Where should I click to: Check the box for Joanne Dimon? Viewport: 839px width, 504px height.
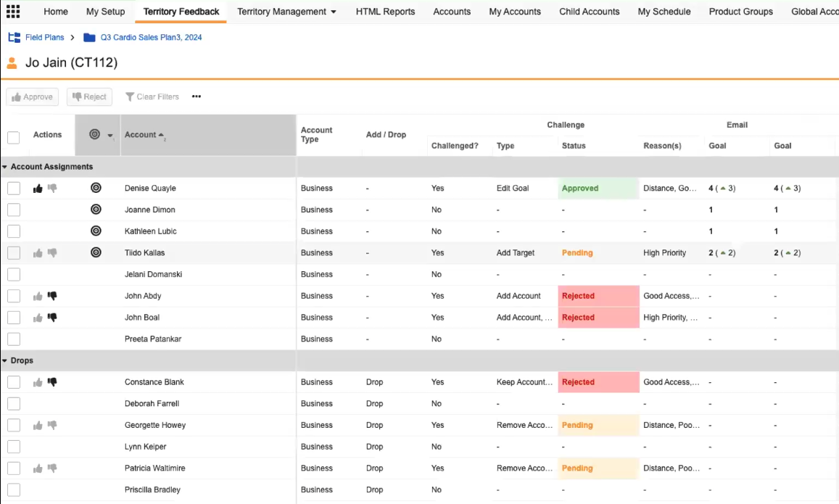(x=14, y=210)
